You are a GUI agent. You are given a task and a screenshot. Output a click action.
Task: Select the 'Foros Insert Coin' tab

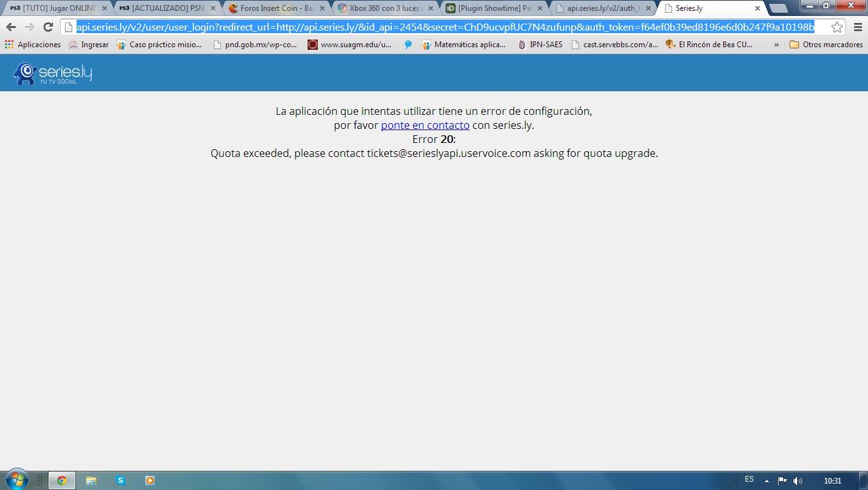click(274, 9)
